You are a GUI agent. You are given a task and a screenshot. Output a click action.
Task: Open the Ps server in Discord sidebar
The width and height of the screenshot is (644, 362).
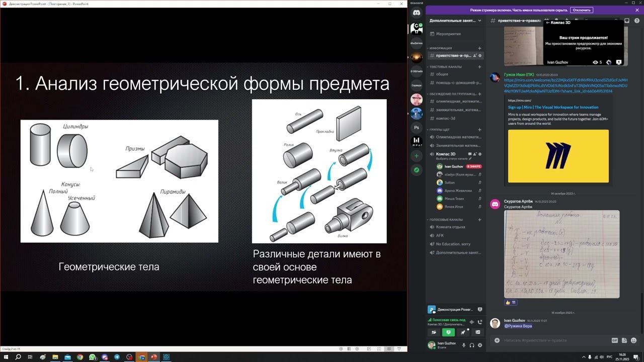(x=417, y=128)
